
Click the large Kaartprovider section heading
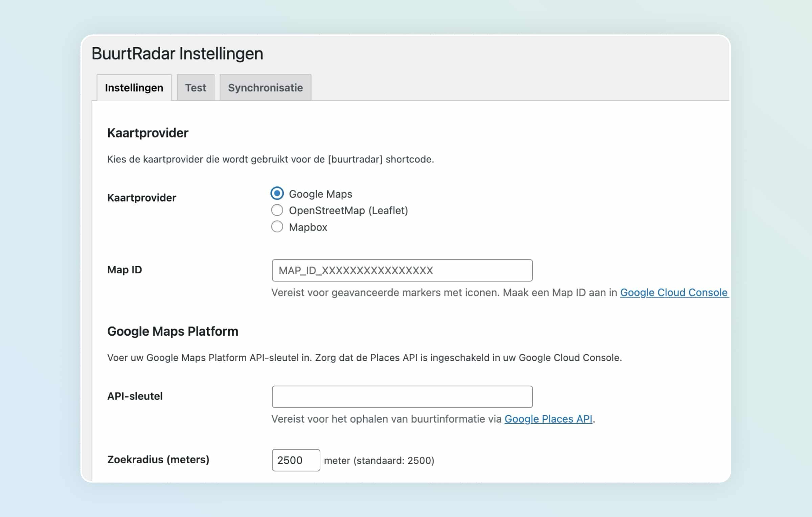tap(148, 133)
